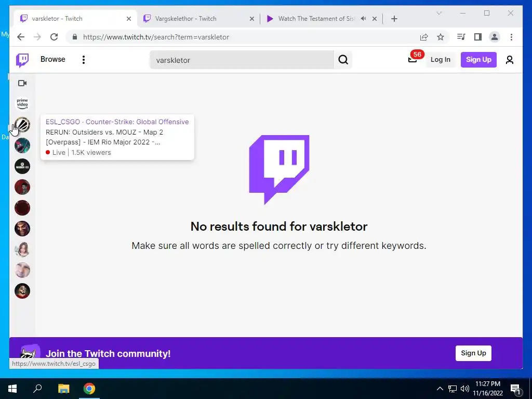The width and height of the screenshot is (532, 399).
Task: Mute the audio-playing tab speaker icon
Action: tap(363, 19)
